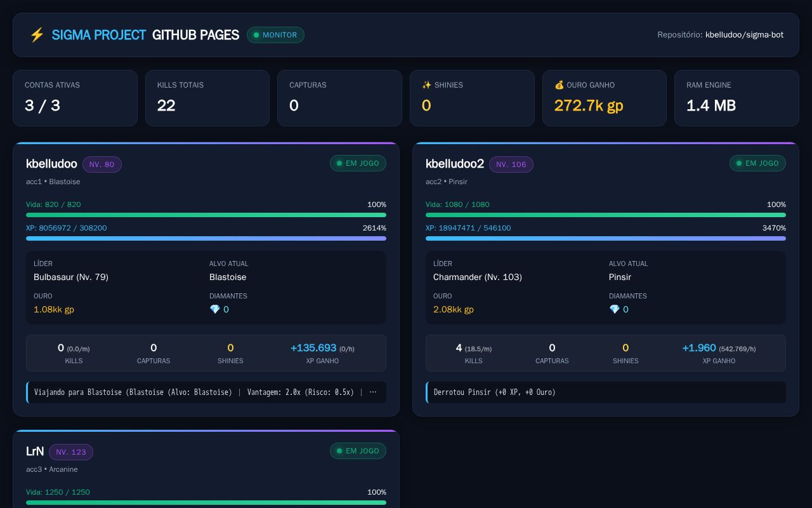The width and height of the screenshot is (812, 508).
Task: Click the acc2 • Pinsir subtitle
Action: [x=447, y=182]
